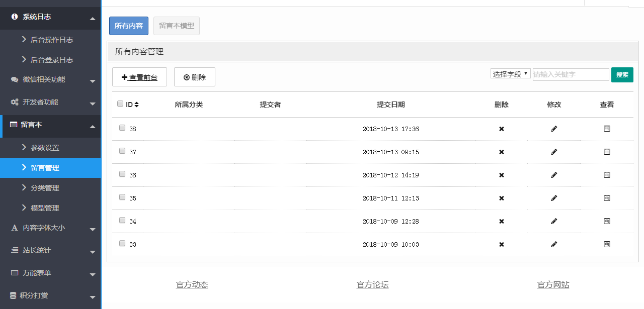Open the 官方论坛 footer link
Viewport: 644px width, 309px height.
pyautogui.click(x=372, y=285)
